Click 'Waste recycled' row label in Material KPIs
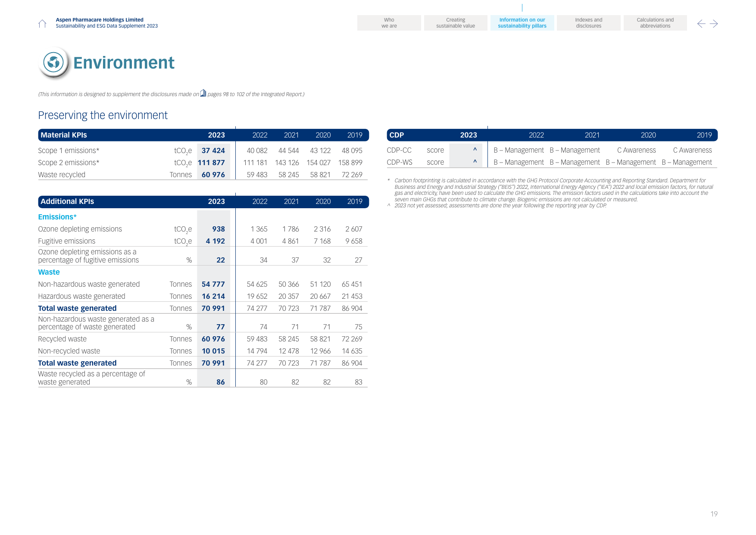The height and width of the screenshot is (535, 756). (62, 175)
